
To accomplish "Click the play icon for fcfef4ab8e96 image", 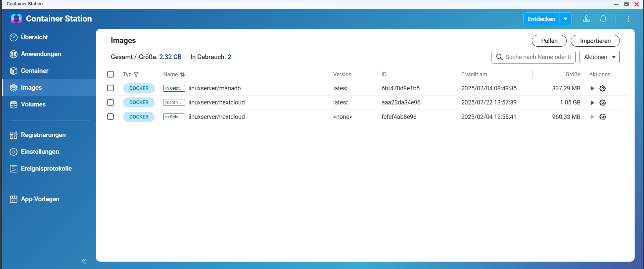I will pos(592,117).
